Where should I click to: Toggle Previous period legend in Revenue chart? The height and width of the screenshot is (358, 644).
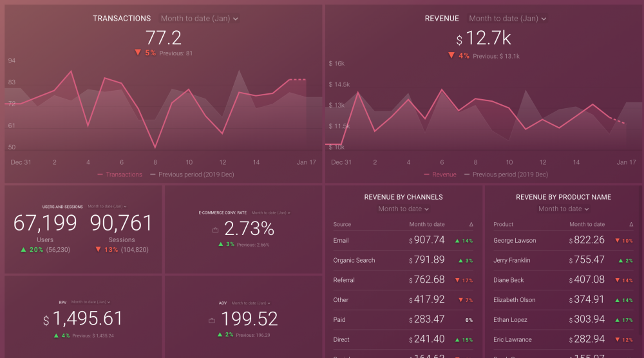point(509,174)
